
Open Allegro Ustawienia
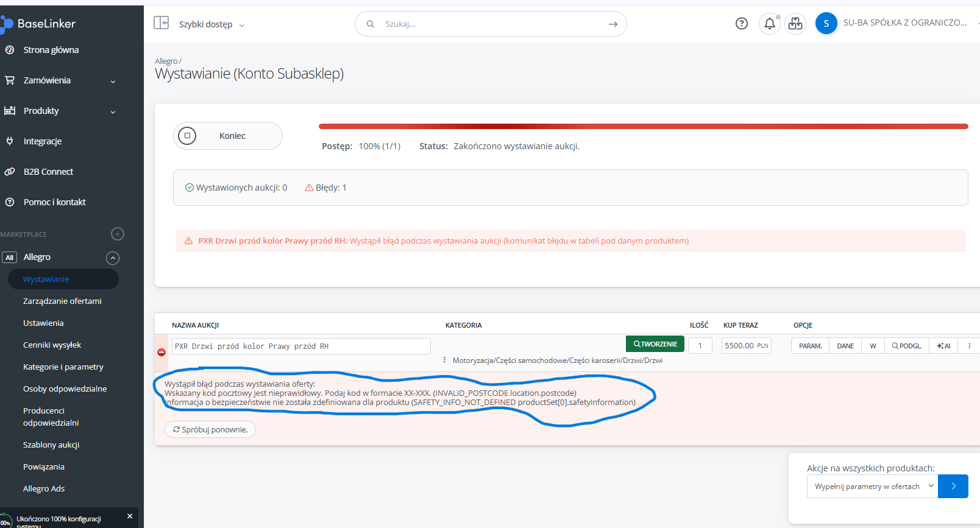43,323
